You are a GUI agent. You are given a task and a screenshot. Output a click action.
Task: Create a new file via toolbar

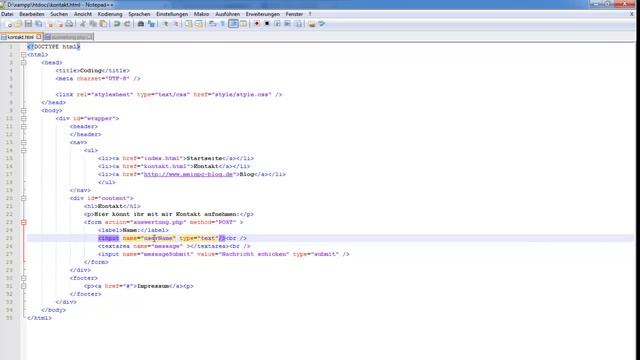[x=9, y=24]
